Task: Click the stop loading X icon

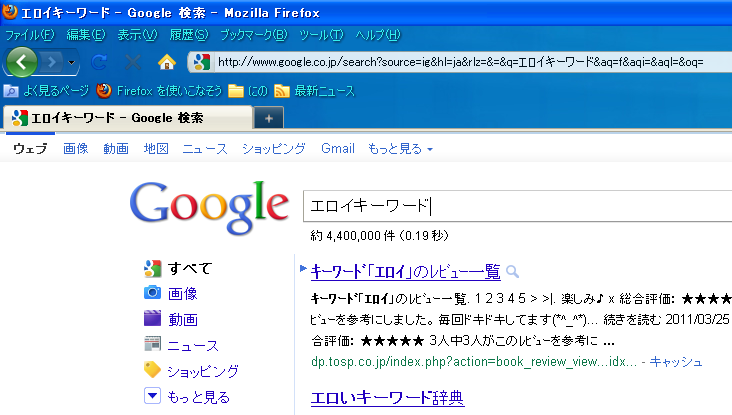Action: pyautogui.click(x=133, y=62)
